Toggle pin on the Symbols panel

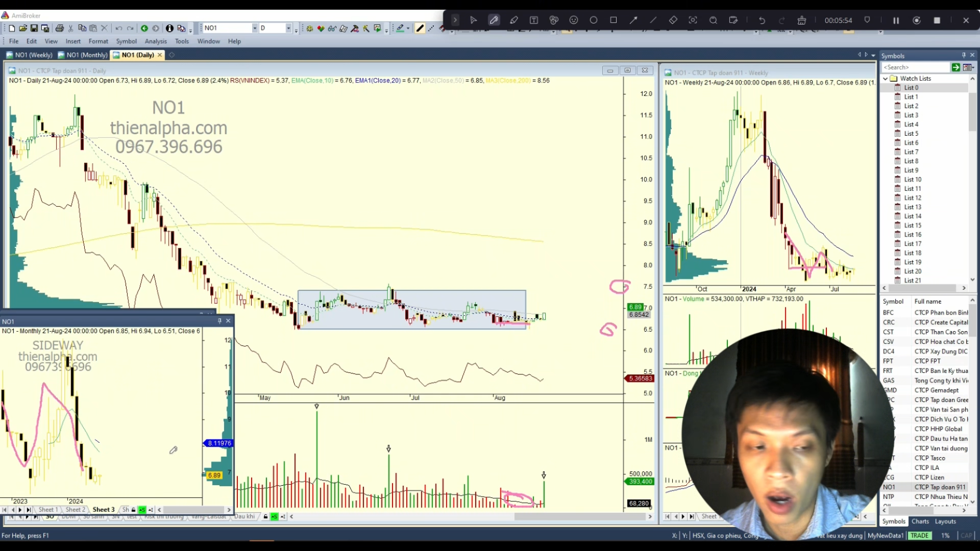coord(964,55)
